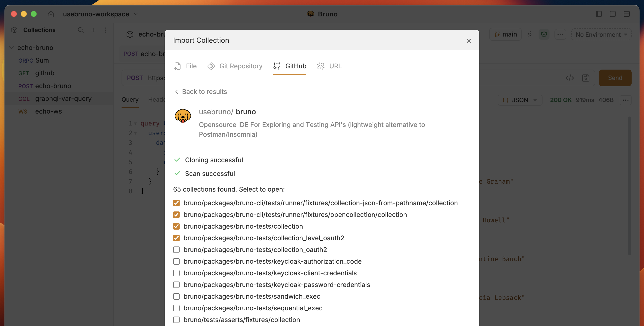Uncheck the bruno-tests/collection checkbox

pos(176,226)
